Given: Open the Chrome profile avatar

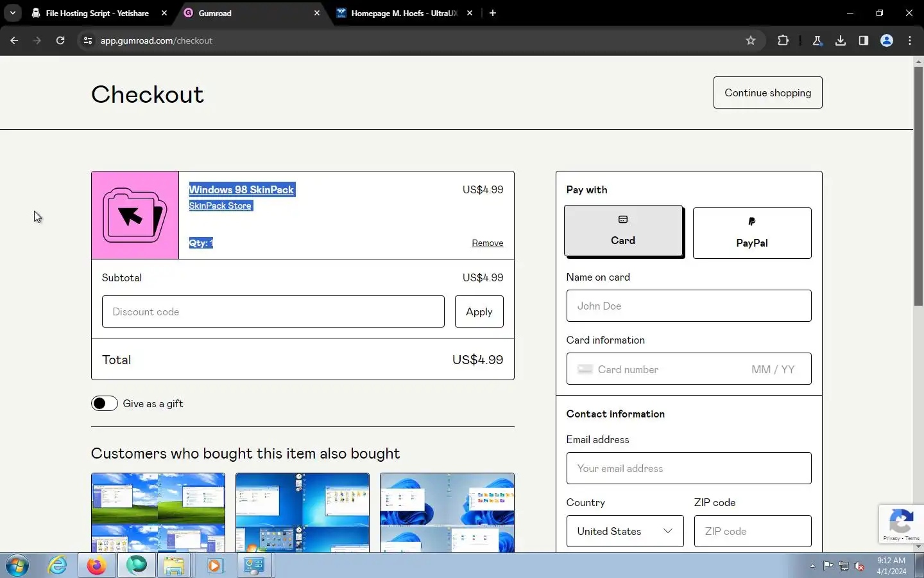Looking at the screenshot, I should 887,40.
